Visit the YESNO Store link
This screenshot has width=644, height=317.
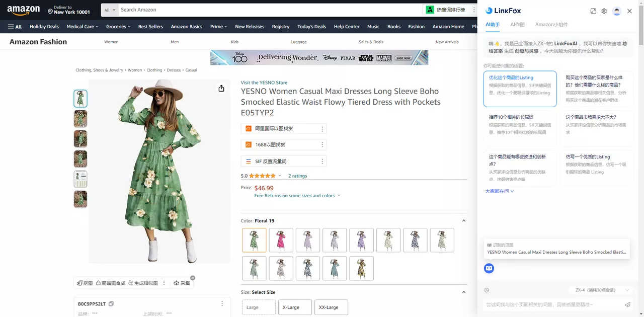264,83
